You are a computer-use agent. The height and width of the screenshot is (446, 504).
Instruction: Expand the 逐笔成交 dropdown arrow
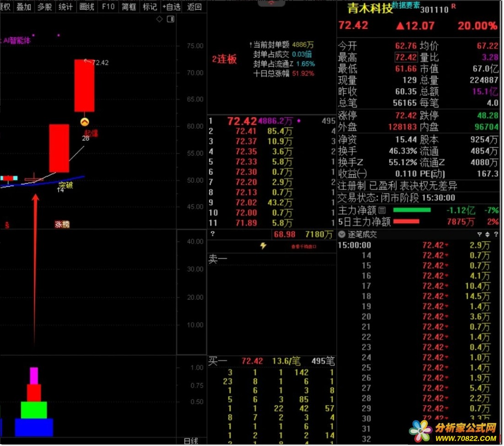point(342,234)
